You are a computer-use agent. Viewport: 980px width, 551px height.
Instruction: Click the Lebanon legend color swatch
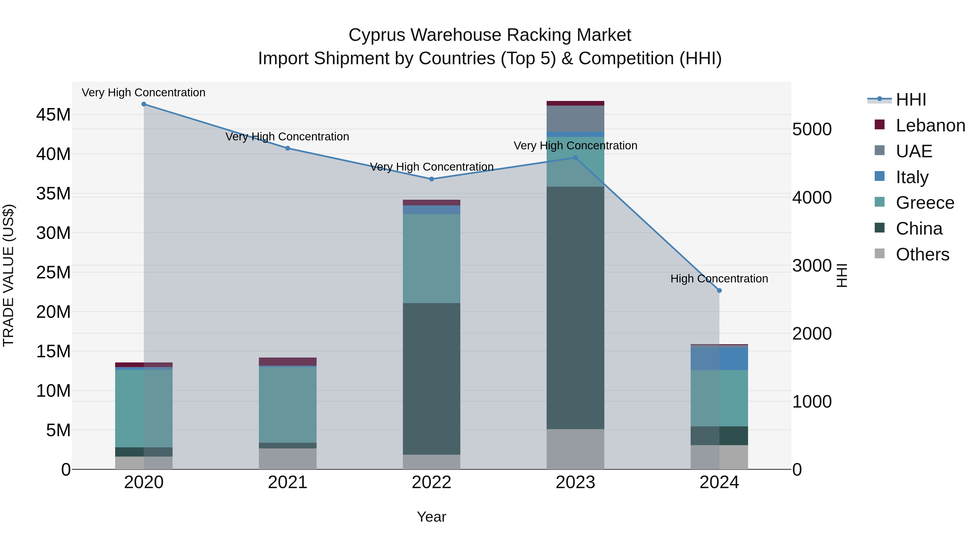coord(880,125)
